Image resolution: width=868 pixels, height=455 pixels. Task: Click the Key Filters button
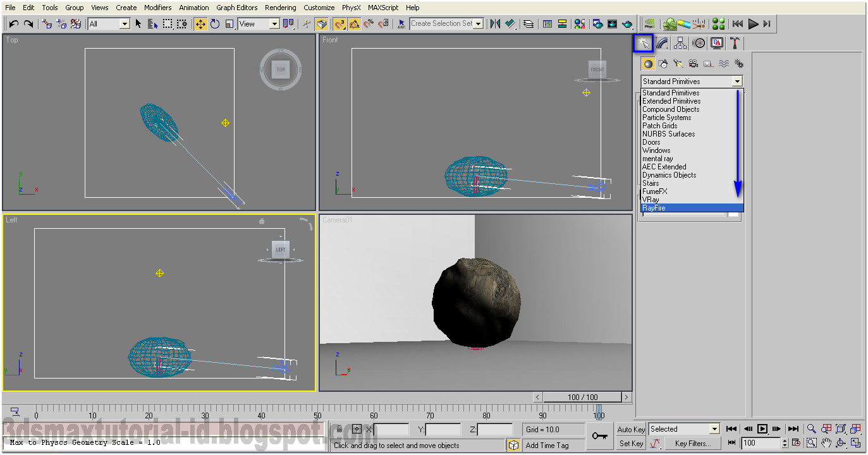pos(692,443)
